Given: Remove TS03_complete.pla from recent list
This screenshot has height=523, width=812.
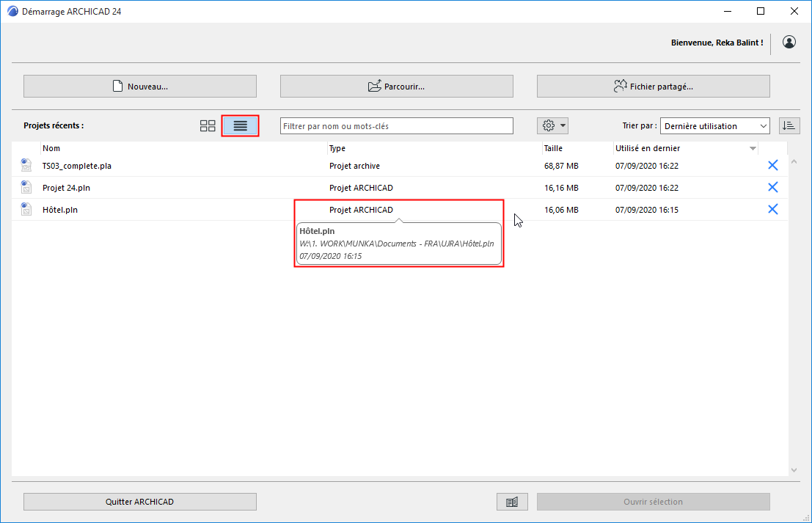Looking at the screenshot, I should pos(772,165).
